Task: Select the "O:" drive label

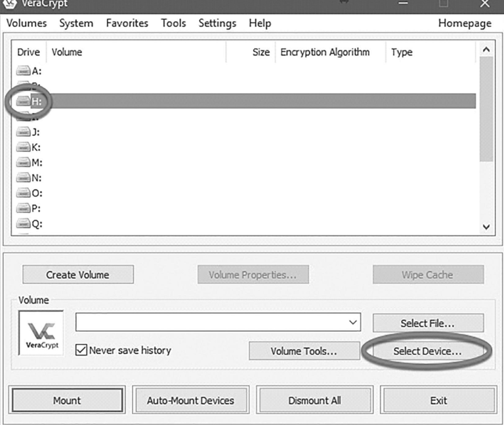Action: (37, 193)
